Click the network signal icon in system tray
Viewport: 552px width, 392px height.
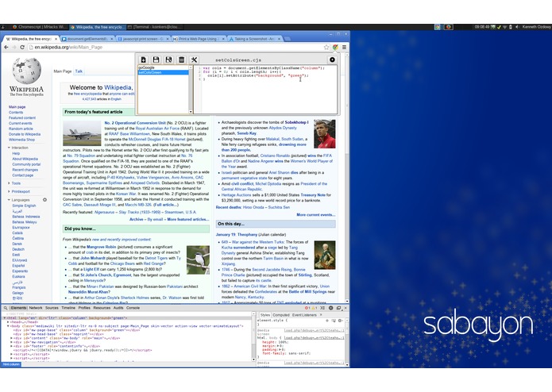coord(504,27)
